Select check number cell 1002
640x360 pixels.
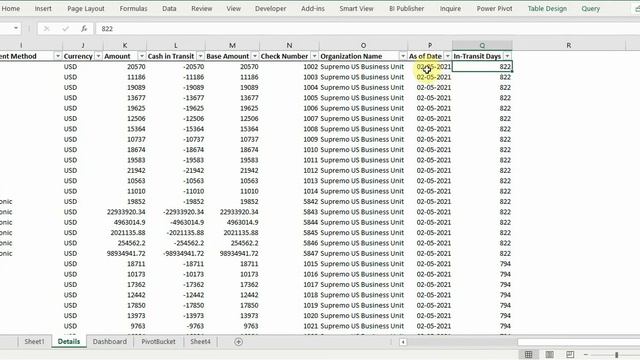click(x=289, y=67)
